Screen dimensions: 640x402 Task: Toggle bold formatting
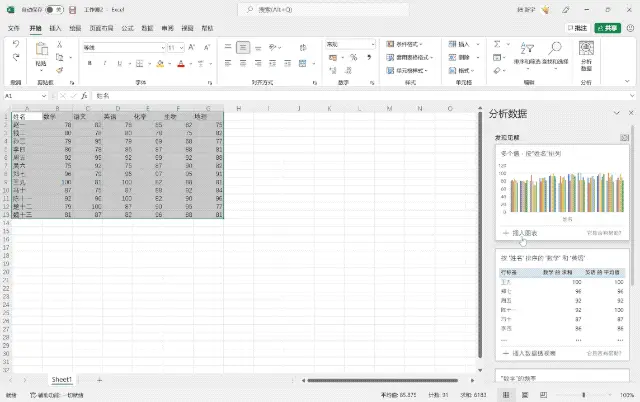point(90,63)
